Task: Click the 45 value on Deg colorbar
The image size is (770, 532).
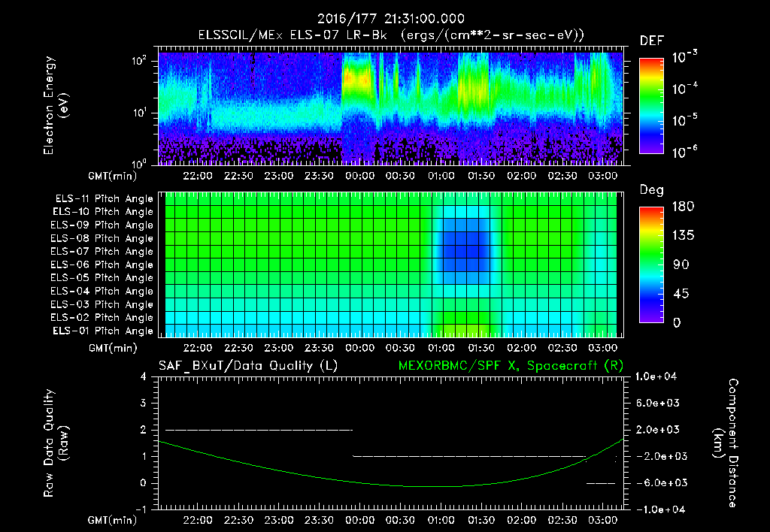Action: [681, 294]
